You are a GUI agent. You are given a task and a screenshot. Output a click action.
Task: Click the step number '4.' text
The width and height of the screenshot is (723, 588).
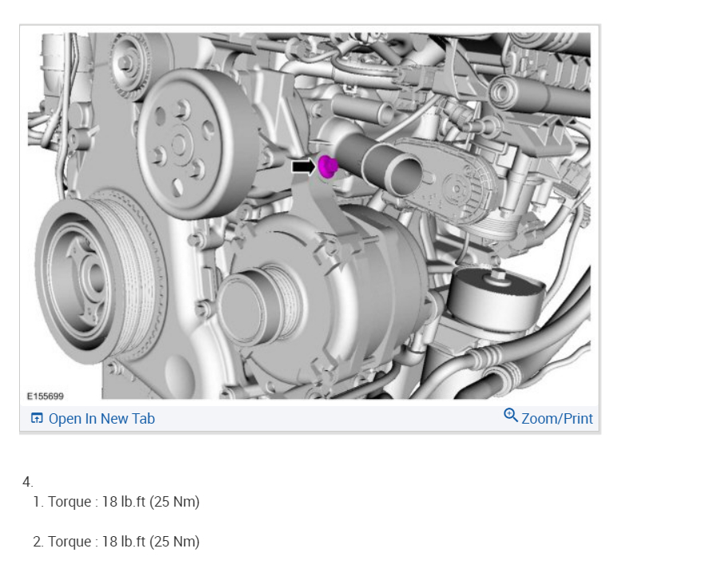[x=28, y=482]
